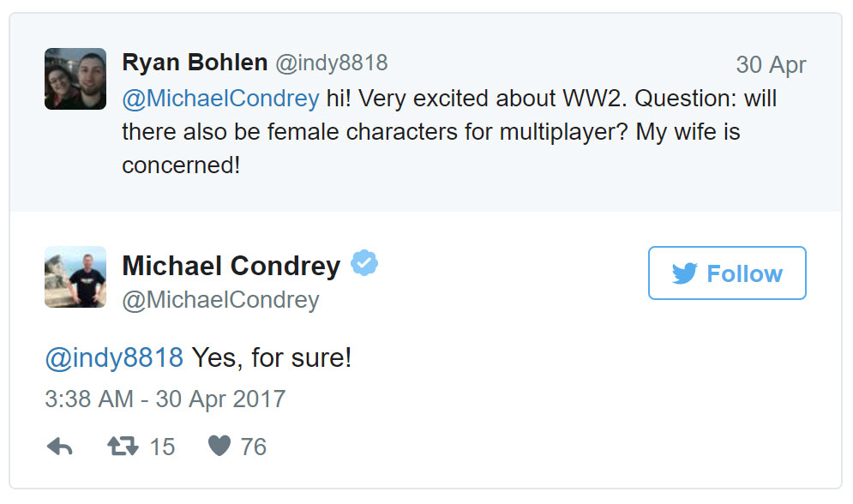Open the 3:38 AM - 30 Apr 2017 timestamp
853x504 pixels.
(x=165, y=399)
